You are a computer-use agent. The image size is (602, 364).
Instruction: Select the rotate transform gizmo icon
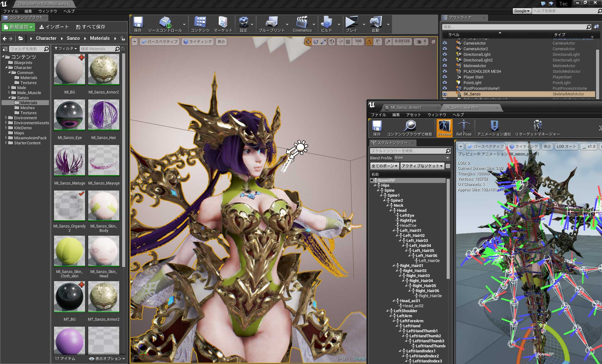[316, 42]
